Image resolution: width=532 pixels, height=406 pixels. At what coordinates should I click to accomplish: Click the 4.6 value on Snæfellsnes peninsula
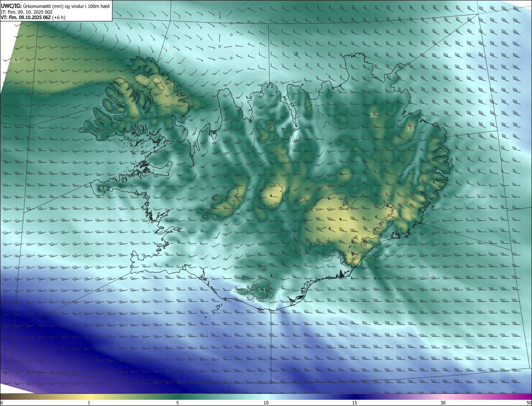point(103,189)
